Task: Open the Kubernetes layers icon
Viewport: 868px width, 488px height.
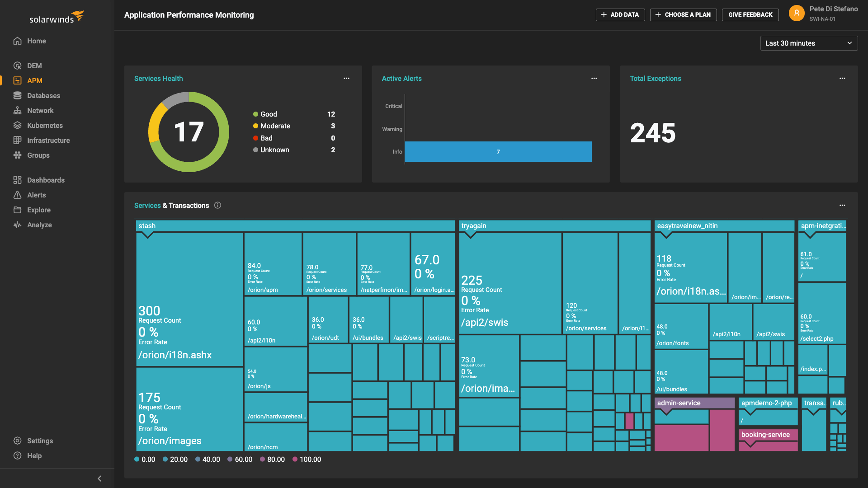Action: pyautogui.click(x=17, y=125)
